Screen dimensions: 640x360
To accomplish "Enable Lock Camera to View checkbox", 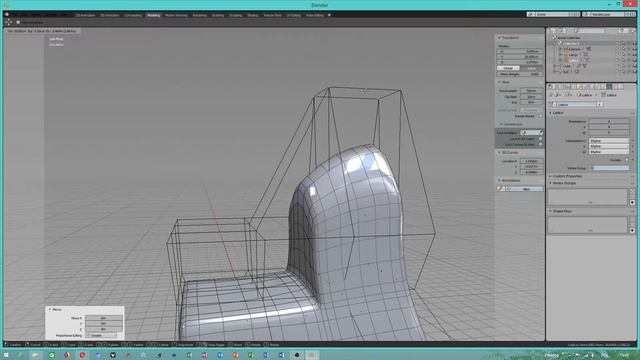I will click(540, 144).
